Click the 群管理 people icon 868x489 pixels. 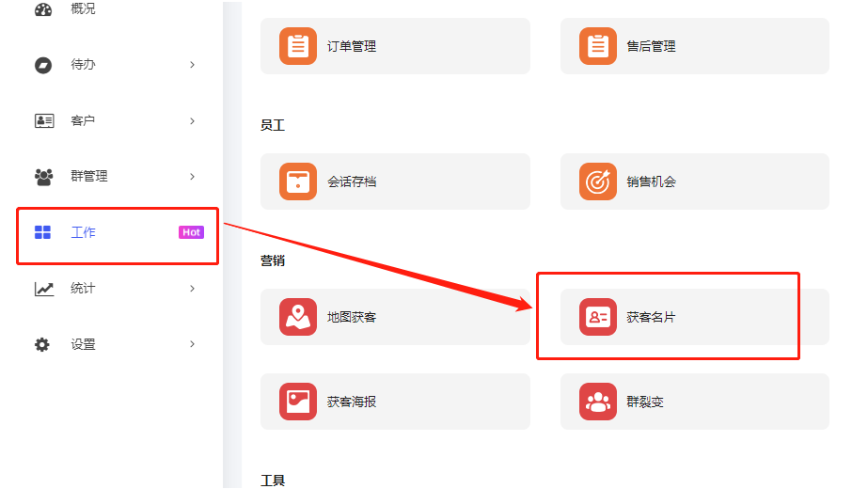tap(44, 177)
